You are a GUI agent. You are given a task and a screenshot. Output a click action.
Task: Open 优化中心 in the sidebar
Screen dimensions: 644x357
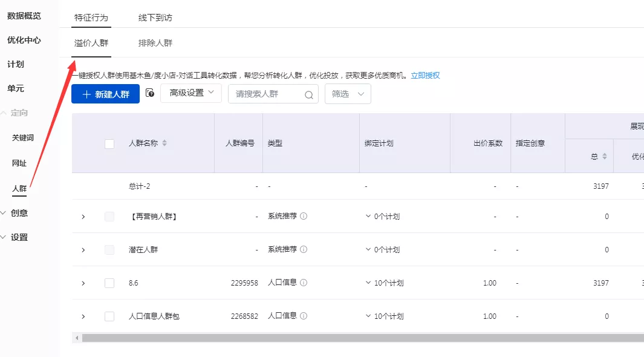24,40
